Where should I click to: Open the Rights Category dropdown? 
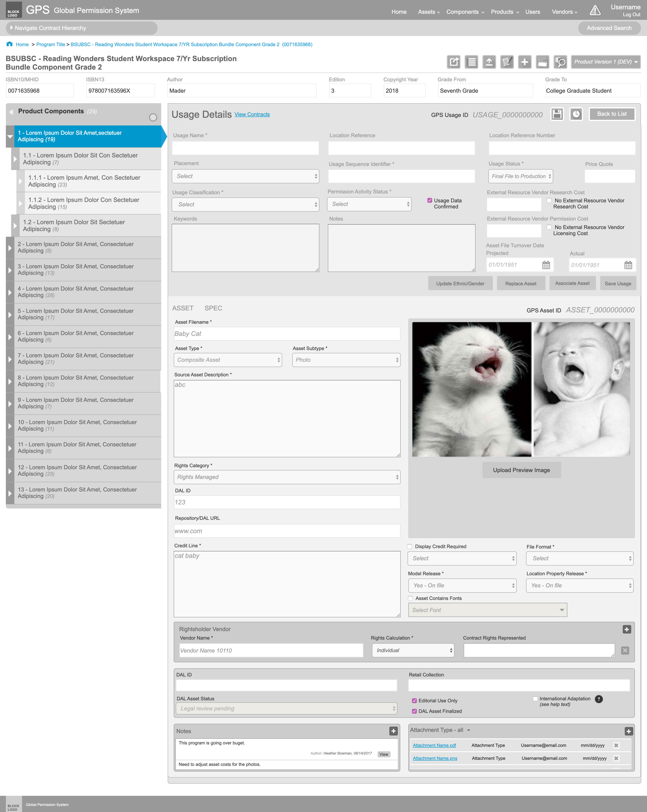pyautogui.click(x=287, y=477)
